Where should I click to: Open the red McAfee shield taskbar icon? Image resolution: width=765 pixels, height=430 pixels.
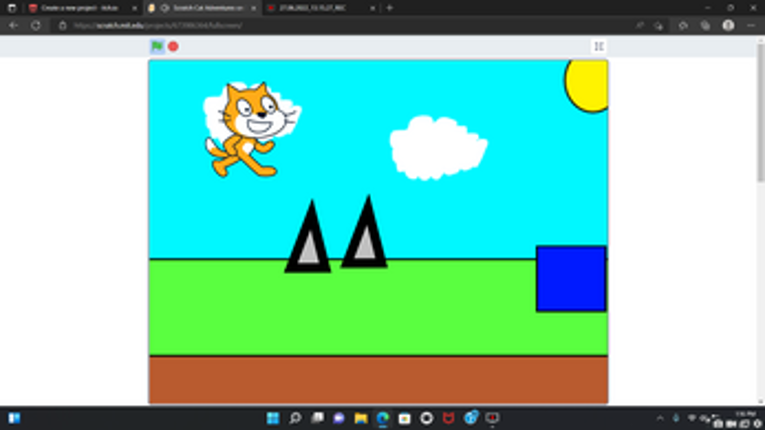pos(448,418)
